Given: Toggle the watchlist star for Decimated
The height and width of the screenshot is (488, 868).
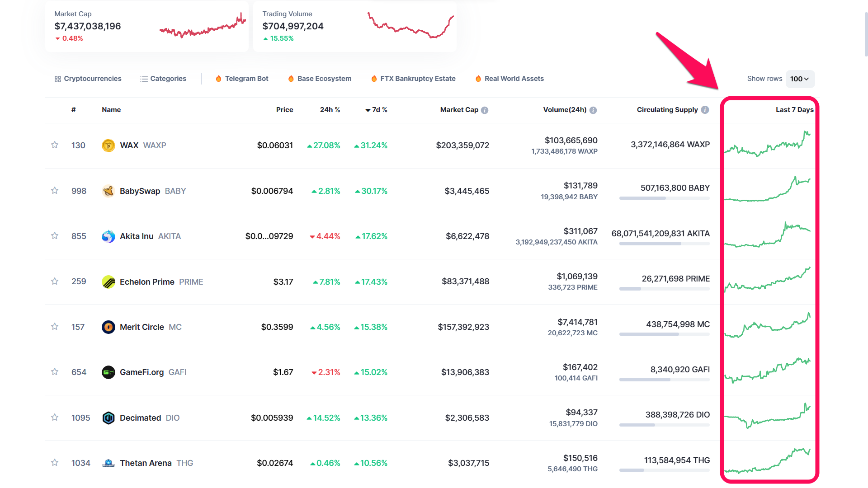Looking at the screenshot, I should (55, 418).
